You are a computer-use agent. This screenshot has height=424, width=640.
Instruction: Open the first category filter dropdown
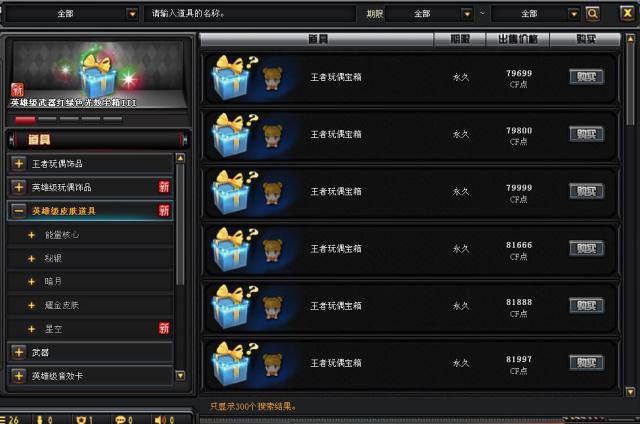(x=132, y=14)
